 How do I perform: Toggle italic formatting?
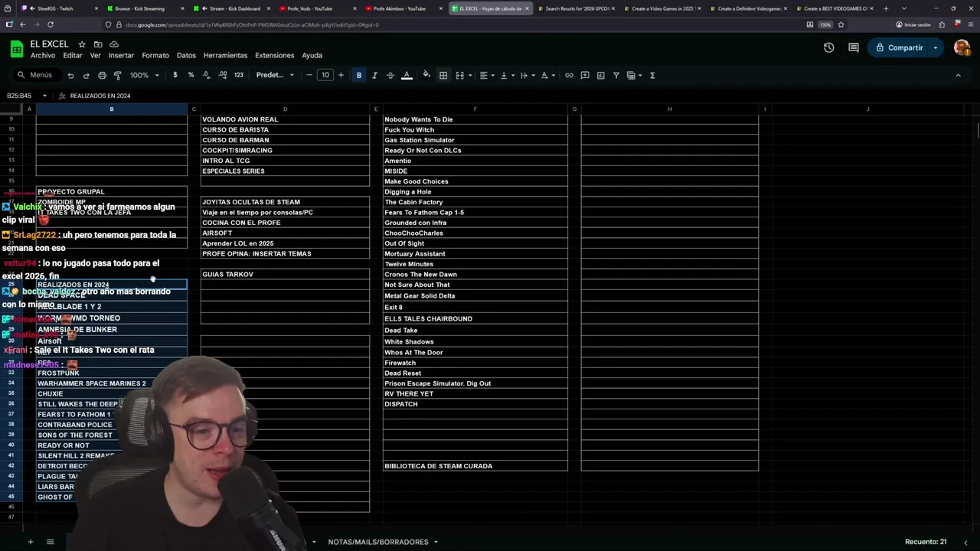pos(374,75)
